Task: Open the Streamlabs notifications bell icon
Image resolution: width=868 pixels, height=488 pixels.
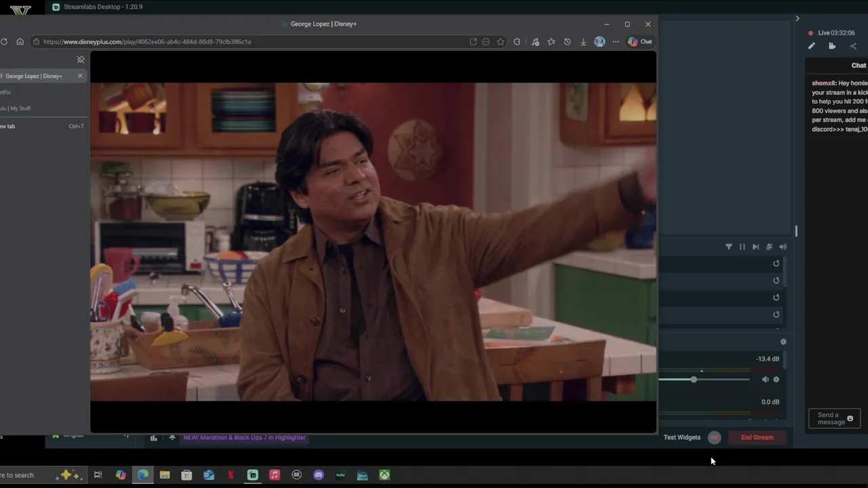Action: pyautogui.click(x=172, y=437)
